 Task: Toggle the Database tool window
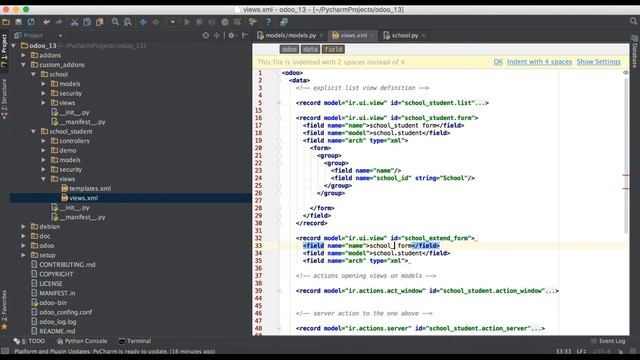(635, 51)
